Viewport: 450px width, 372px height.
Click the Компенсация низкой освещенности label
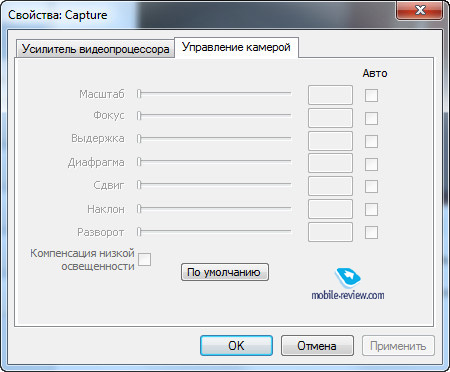(82, 260)
